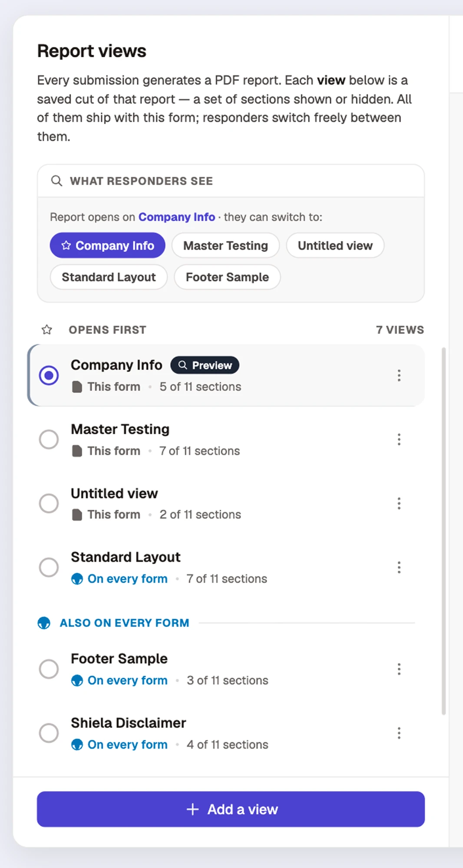Image resolution: width=463 pixels, height=868 pixels.
Task: Click the On every form label under Shiela Disclaimer
Action: click(x=127, y=745)
